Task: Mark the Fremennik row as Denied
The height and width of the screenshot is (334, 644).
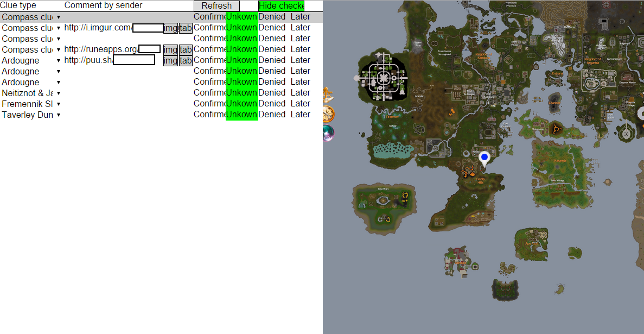Action: pyautogui.click(x=272, y=103)
